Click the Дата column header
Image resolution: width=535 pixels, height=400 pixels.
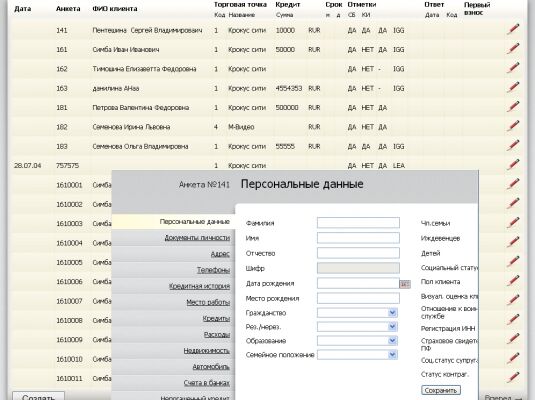click(x=23, y=9)
